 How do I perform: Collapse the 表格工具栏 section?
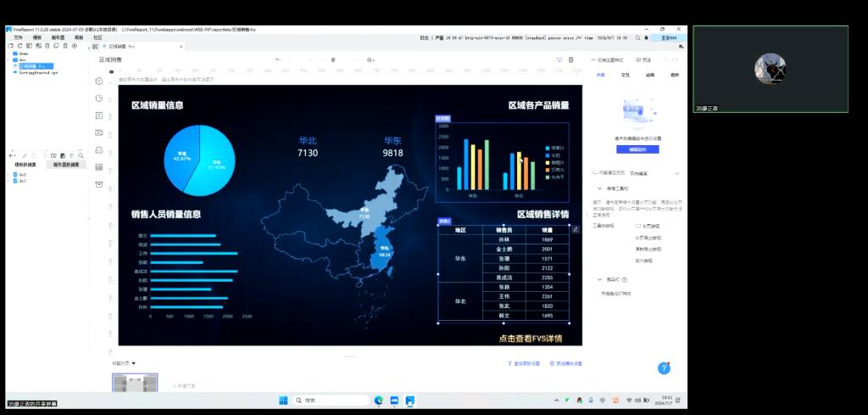coord(599,188)
